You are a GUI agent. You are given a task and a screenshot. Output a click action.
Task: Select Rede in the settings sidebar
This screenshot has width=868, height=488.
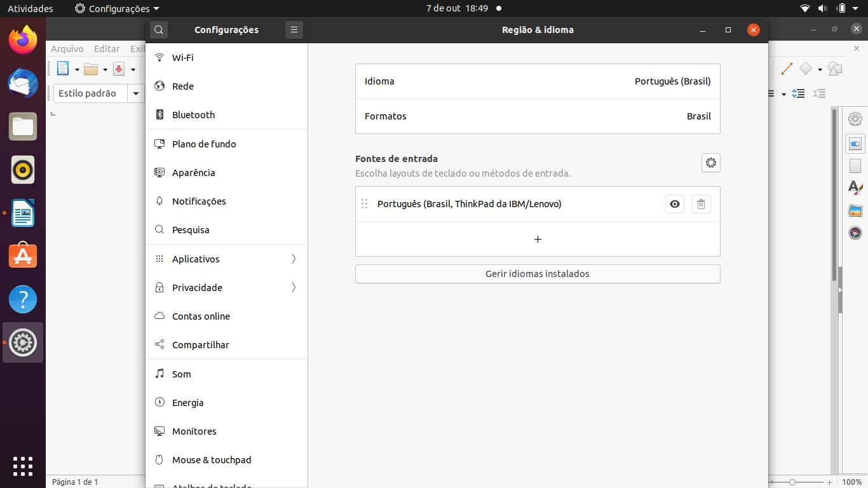(x=227, y=86)
